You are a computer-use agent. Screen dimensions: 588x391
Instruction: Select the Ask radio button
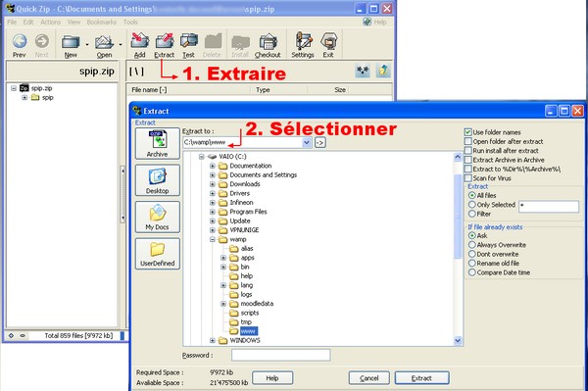(472, 236)
